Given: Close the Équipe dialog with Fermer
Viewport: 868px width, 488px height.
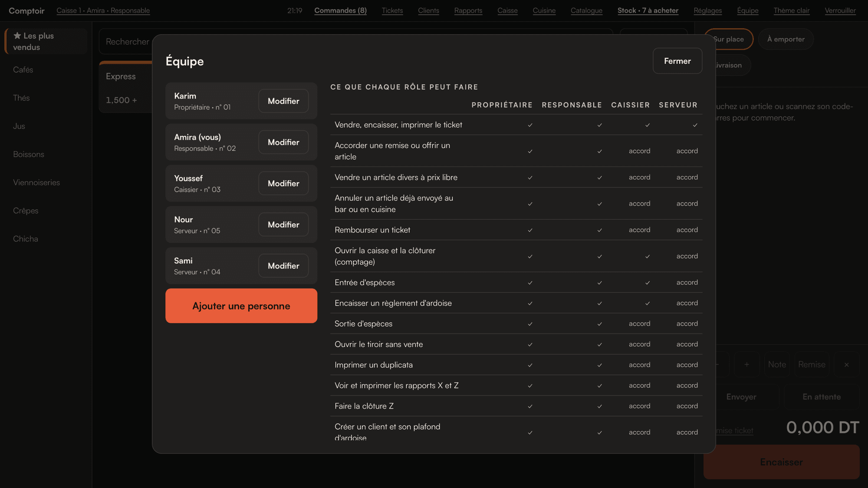Looking at the screenshot, I should 677,61.
